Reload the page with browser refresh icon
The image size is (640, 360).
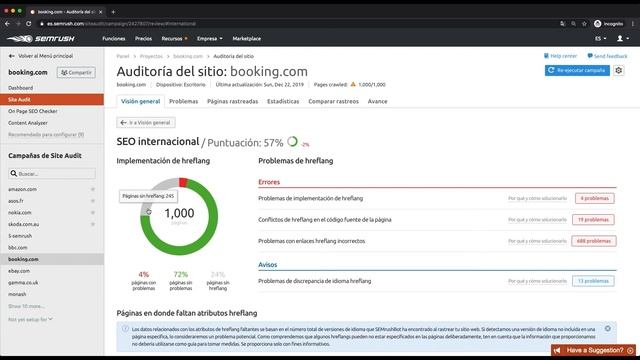pyautogui.click(x=29, y=24)
